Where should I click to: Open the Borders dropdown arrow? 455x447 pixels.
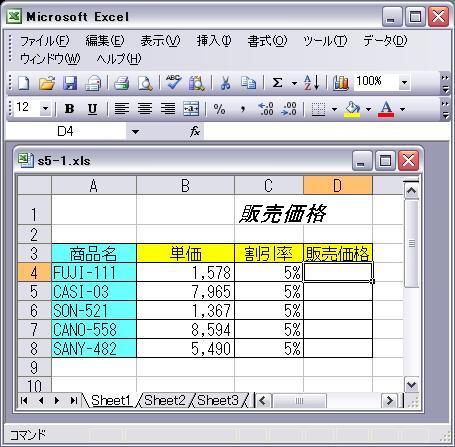pyautogui.click(x=334, y=109)
